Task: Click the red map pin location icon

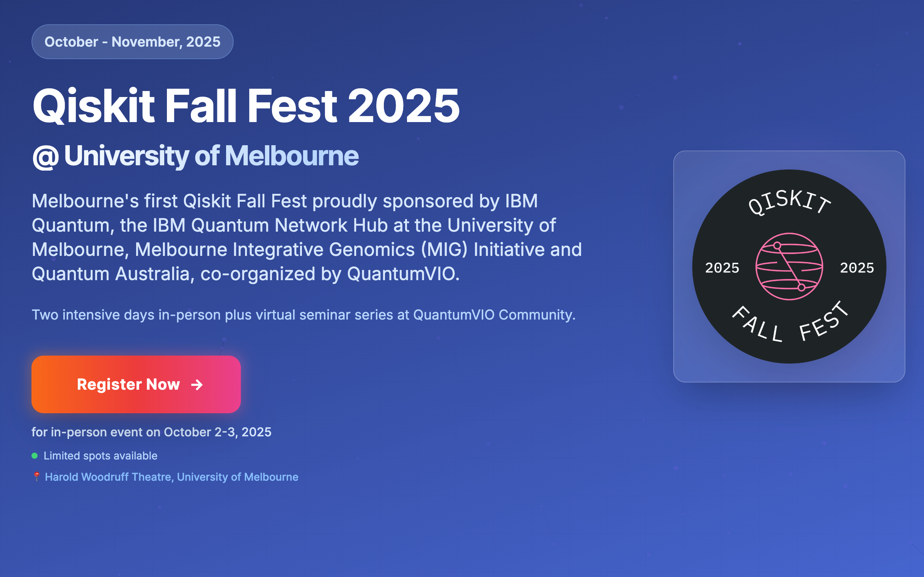Action: [x=36, y=477]
